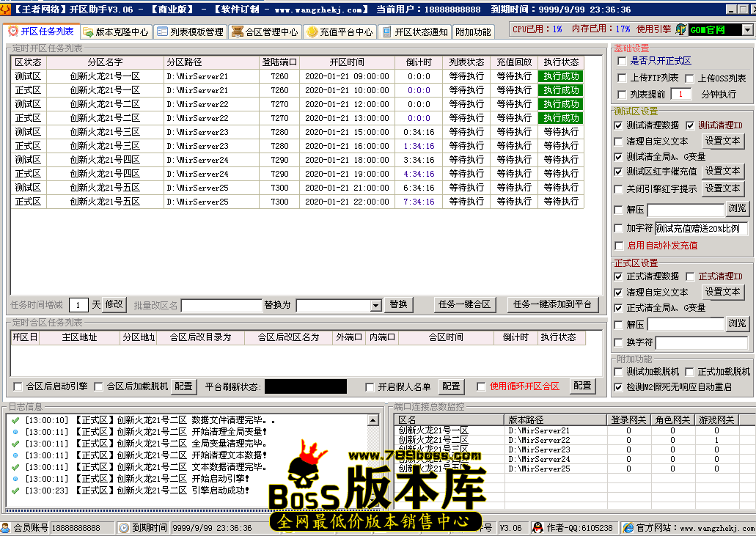Enable the 是否只开正式区 checkbox
Image resolution: width=756 pixels, height=536 pixels.
[620, 62]
